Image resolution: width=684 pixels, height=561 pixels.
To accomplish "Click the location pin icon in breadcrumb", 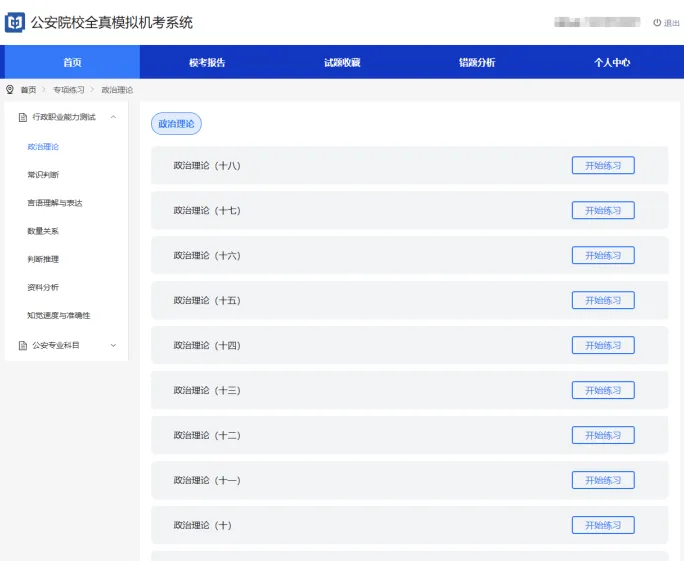I will (x=10, y=89).
